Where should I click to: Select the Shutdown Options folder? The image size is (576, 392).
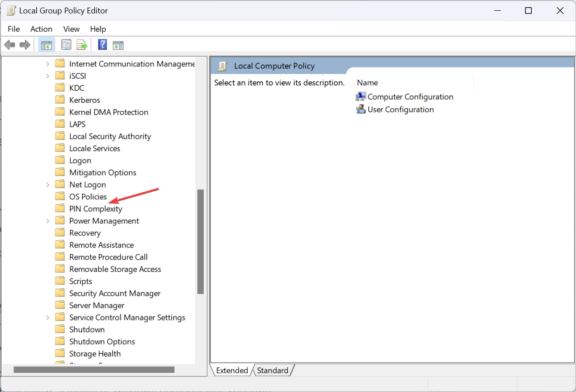[102, 341]
